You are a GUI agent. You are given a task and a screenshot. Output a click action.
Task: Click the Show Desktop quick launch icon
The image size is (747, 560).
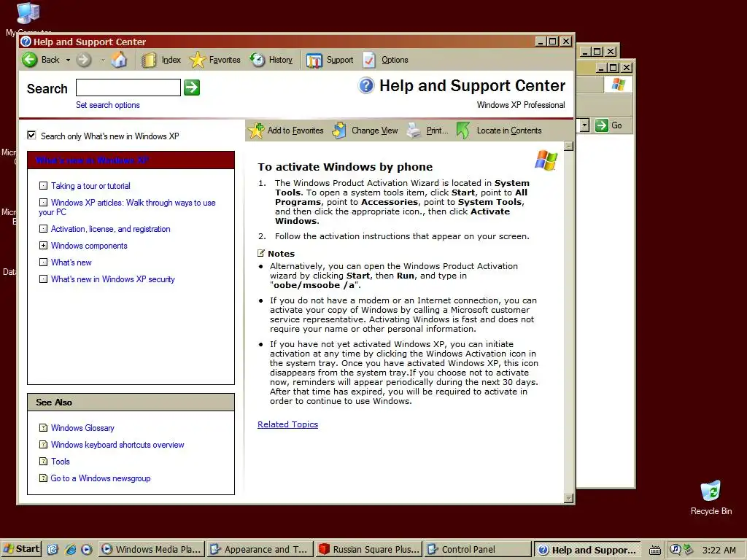pos(53,550)
